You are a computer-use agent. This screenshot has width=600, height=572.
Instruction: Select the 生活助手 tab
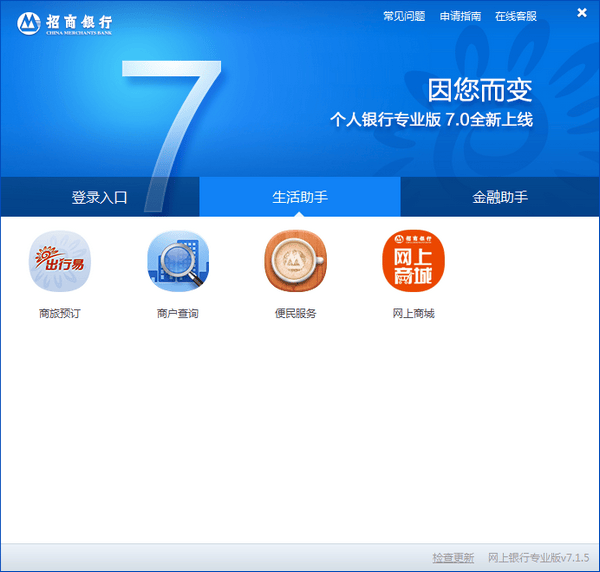300,197
